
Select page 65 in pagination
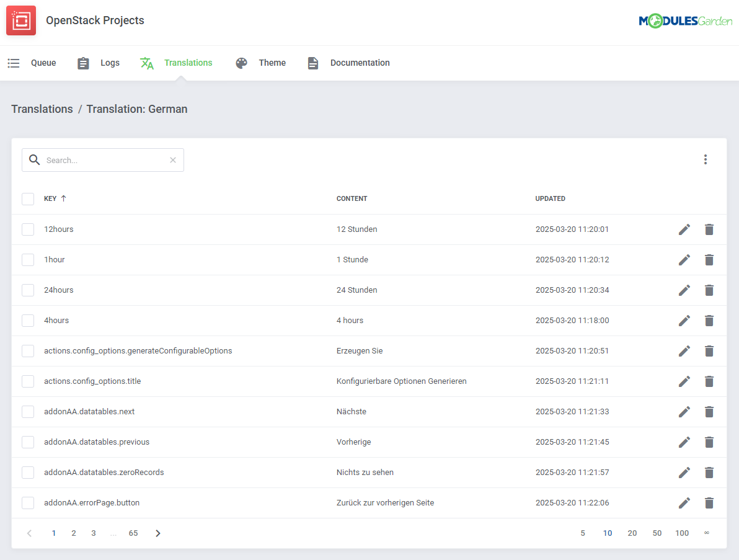(133, 533)
